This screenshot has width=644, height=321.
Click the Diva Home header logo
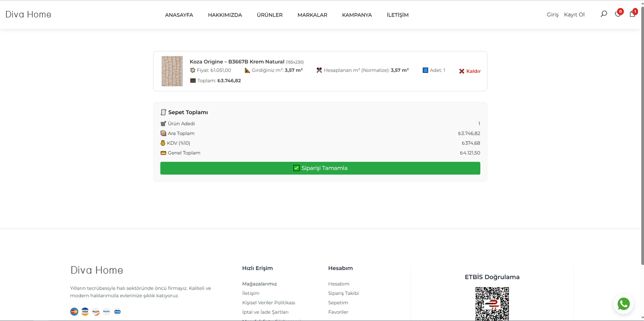(x=28, y=14)
